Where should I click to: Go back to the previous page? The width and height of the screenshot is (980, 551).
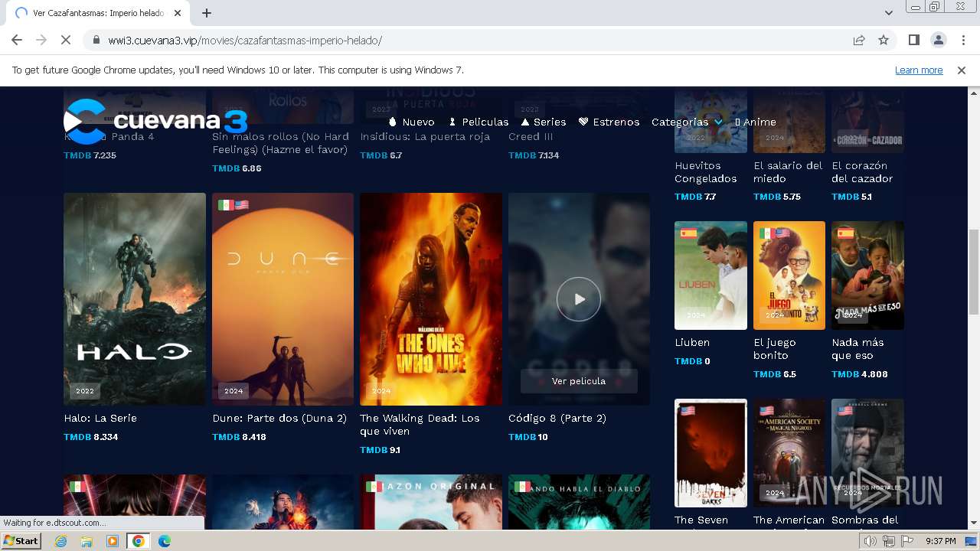tap(17, 41)
